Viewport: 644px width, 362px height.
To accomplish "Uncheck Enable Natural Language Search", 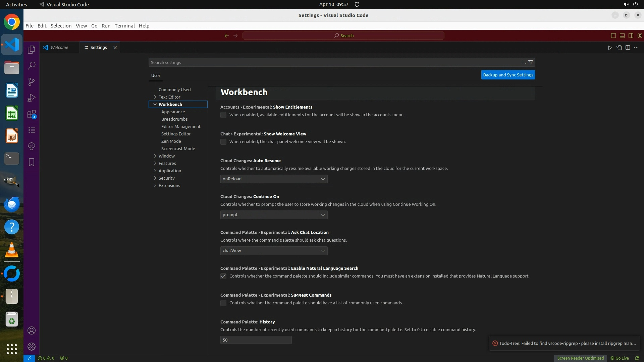I will pyautogui.click(x=223, y=276).
